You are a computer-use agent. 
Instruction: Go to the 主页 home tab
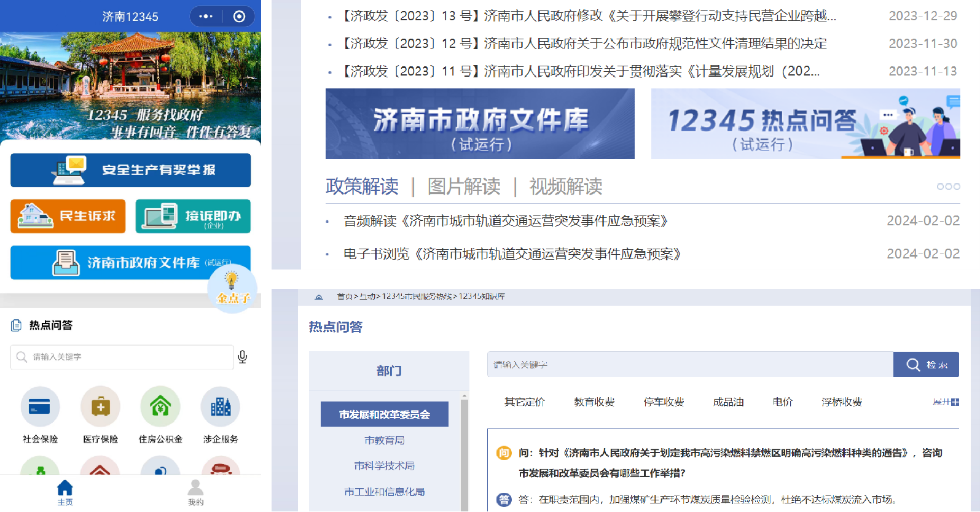tap(65, 492)
